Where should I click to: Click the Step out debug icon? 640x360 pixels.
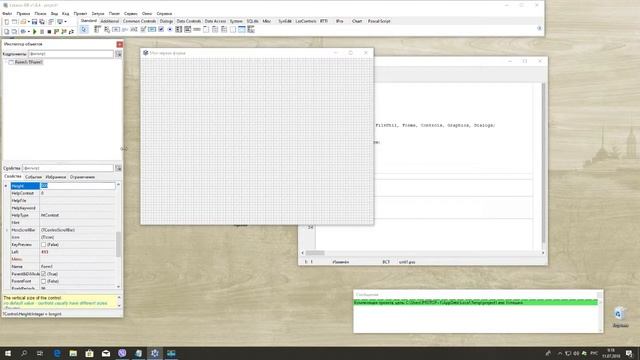pos(71,31)
